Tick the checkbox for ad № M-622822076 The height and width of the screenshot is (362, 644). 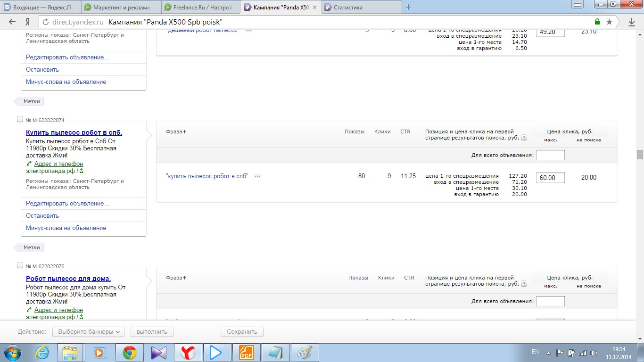(x=20, y=265)
